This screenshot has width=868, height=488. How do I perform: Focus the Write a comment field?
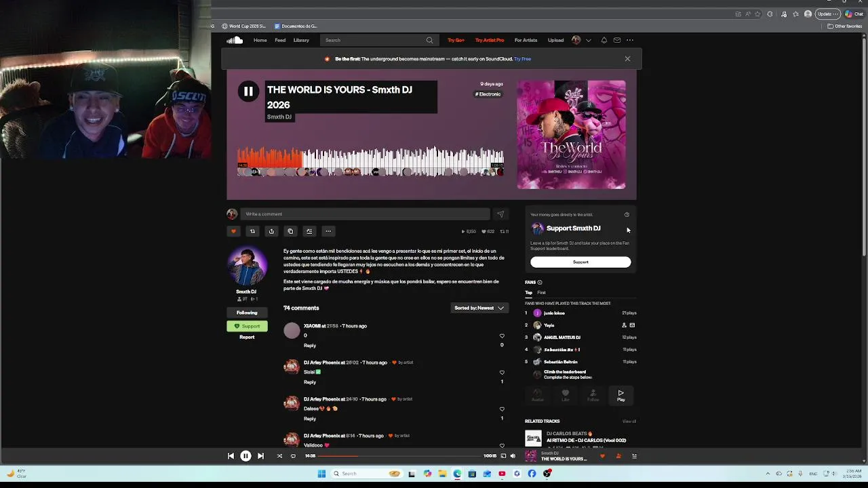click(x=365, y=214)
